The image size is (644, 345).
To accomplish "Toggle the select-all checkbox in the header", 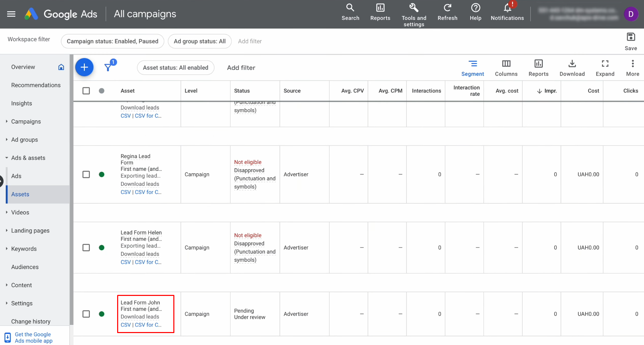I will coord(86,91).
